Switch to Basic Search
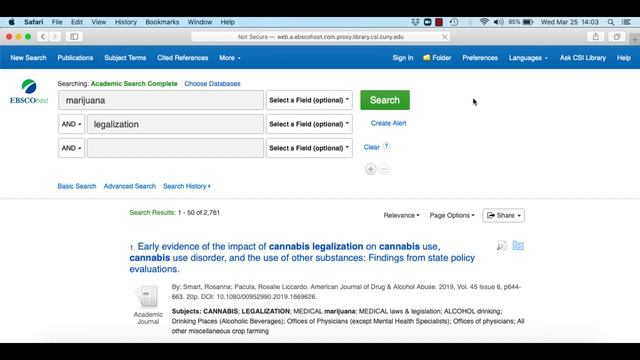Screen dimensions: 640x360 pos(77,186)
